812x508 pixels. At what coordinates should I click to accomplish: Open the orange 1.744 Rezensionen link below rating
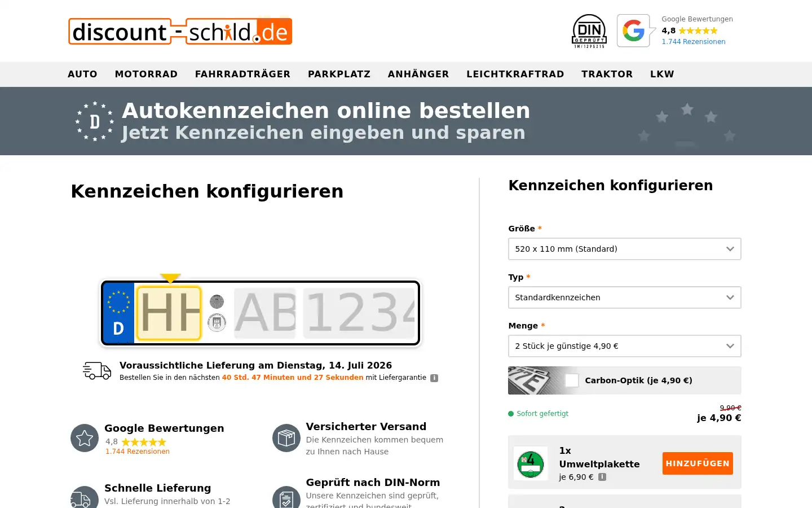click(x=138, y=452)
